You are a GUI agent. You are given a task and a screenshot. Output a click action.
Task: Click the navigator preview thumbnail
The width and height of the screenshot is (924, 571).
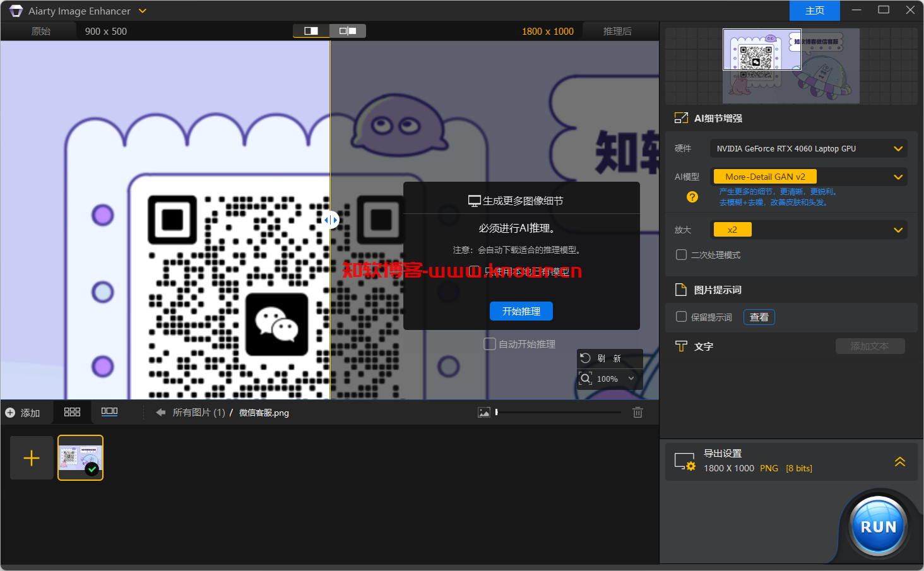pos(791,66)
